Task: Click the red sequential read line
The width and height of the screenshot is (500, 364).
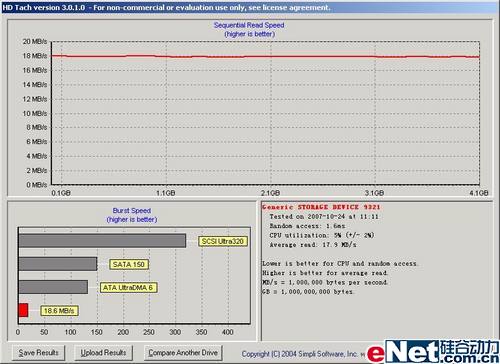Action: coord(265,57)
